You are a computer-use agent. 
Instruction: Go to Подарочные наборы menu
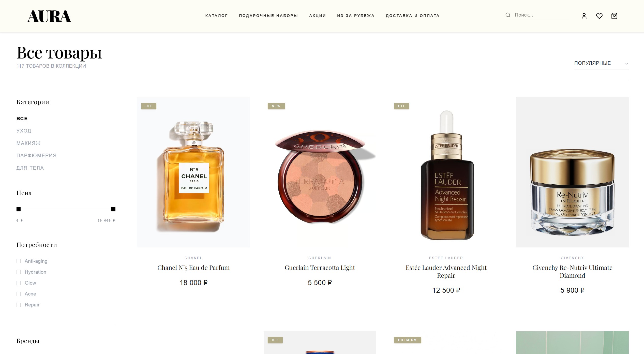(268, 16)
